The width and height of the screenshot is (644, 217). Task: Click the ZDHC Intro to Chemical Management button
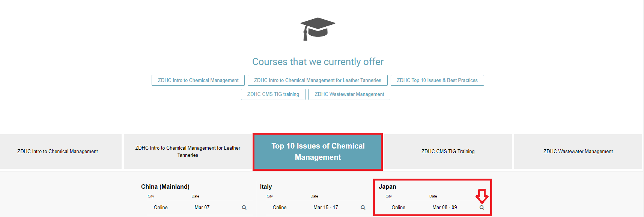(x=198, y=80)
